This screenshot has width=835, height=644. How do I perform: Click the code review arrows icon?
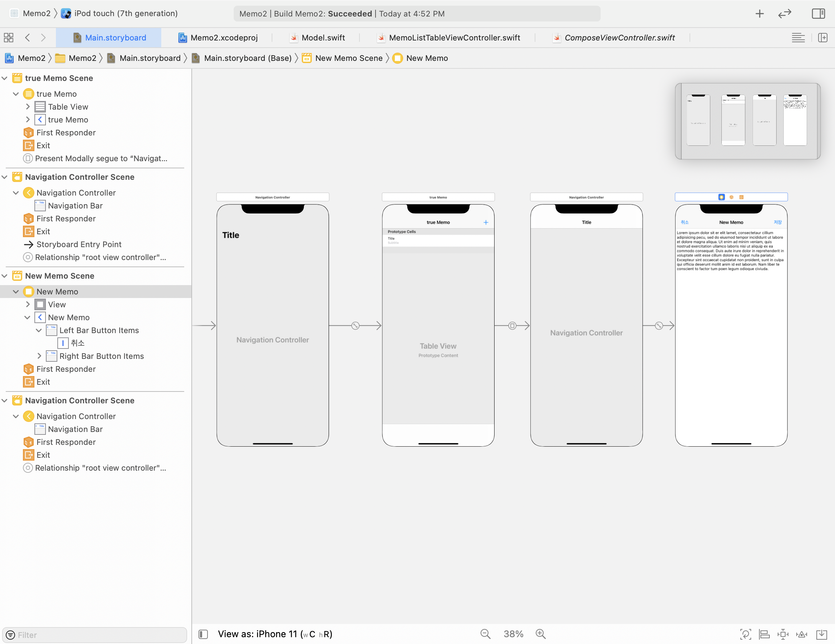tap(784, 14)
